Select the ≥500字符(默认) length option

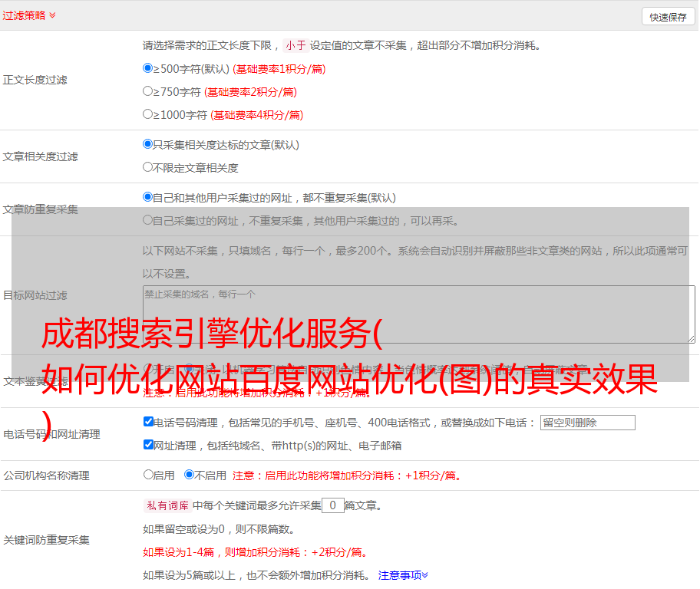click(x=148, y=68)
